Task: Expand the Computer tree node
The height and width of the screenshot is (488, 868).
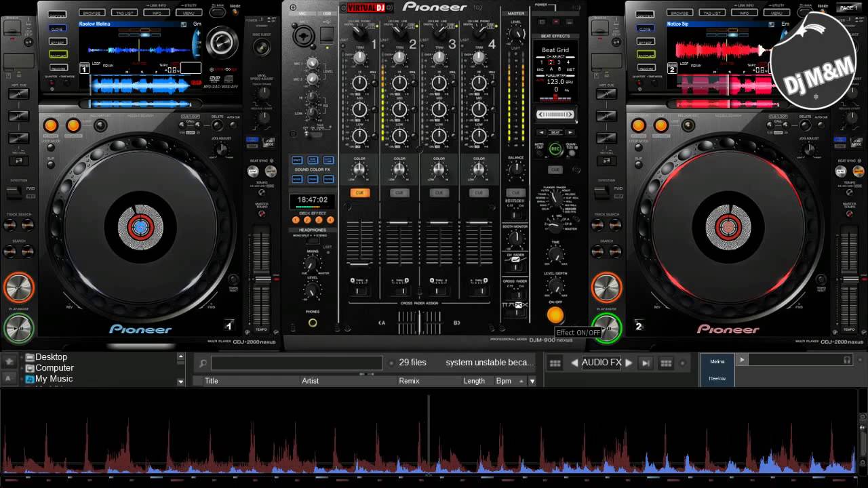Action: 21,368
